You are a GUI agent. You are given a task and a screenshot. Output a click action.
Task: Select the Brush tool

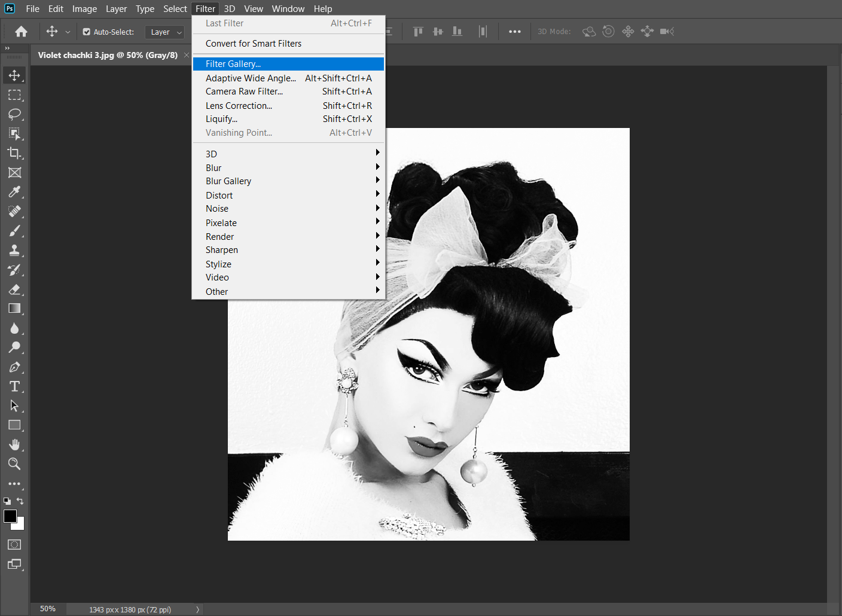[x=14, y=231]
